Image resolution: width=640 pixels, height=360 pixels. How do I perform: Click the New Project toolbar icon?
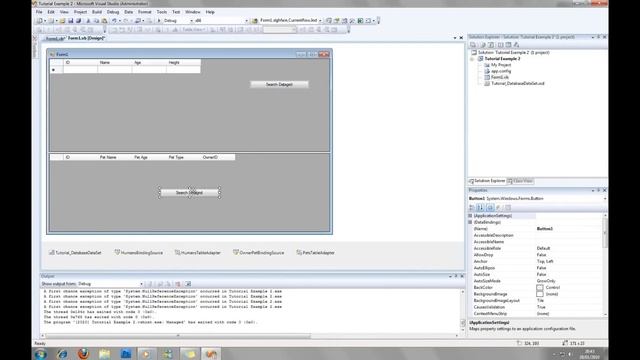point(40,20)
